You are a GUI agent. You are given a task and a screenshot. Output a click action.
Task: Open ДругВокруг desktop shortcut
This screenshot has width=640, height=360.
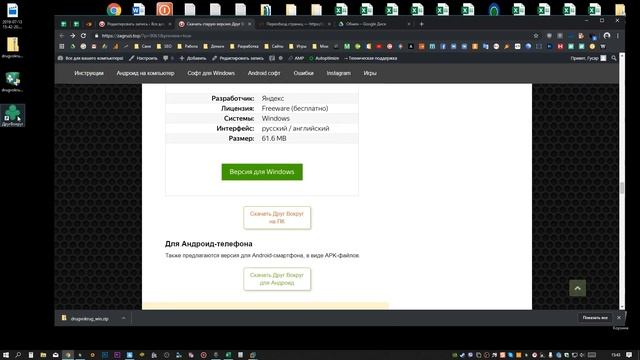12,115
